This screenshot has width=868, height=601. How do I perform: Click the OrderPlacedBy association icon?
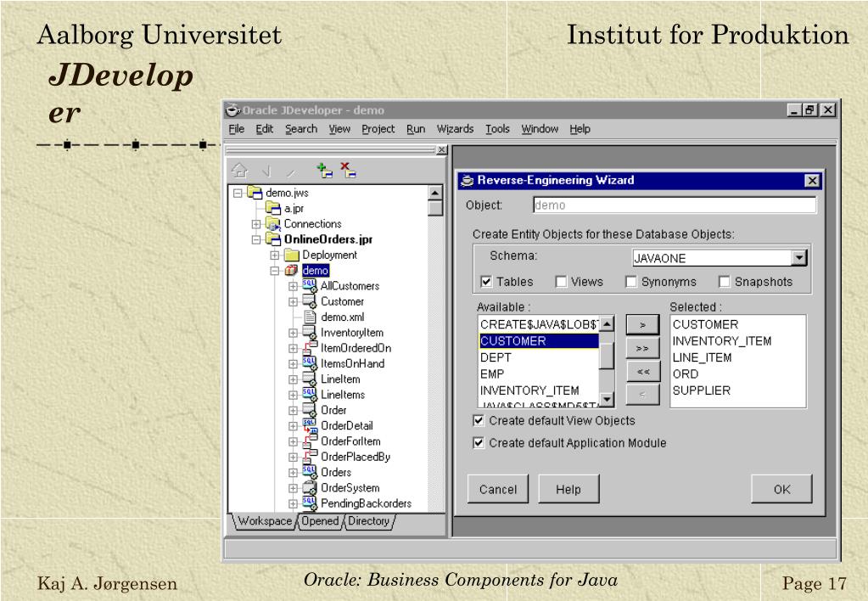(310, 457)
